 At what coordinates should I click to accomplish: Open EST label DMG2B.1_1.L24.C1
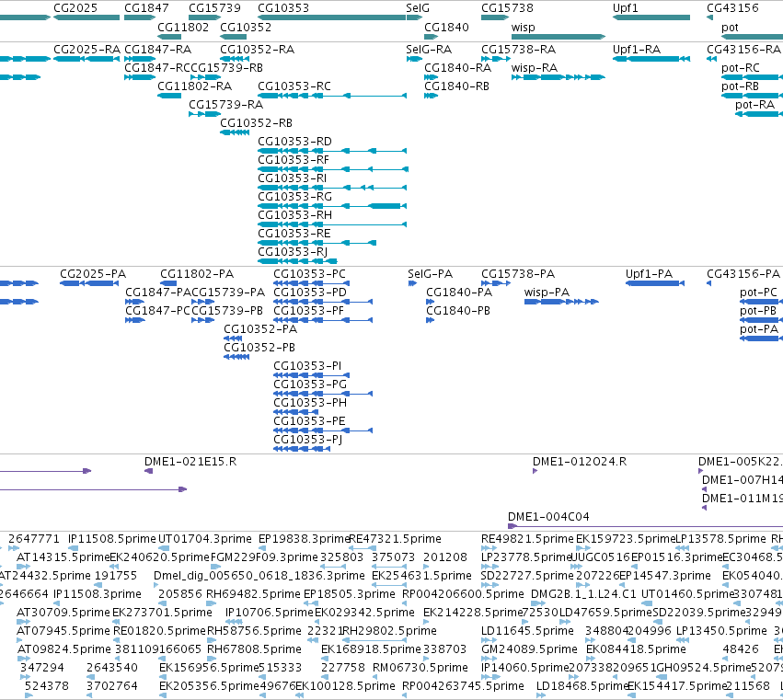(x=583, y=594)
